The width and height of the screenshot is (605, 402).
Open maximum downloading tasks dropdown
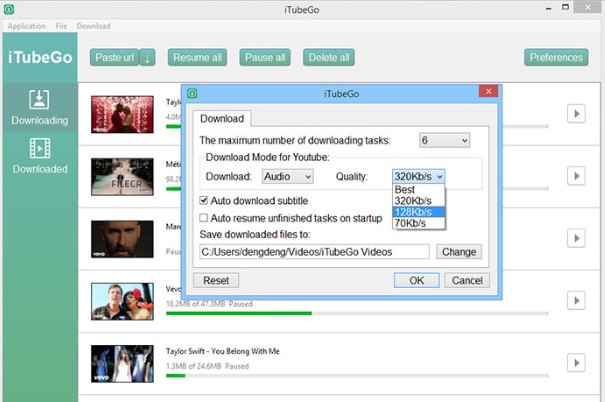[444, 140]
